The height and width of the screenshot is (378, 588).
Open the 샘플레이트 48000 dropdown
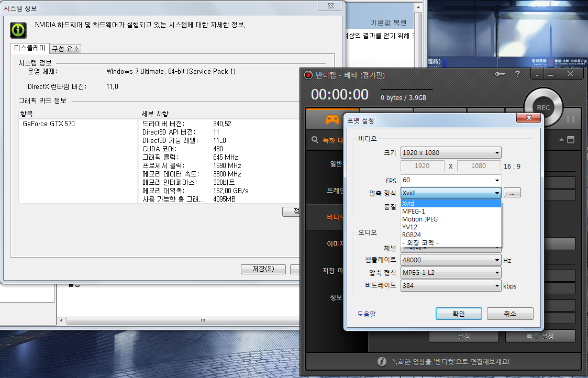coord(451,260)
